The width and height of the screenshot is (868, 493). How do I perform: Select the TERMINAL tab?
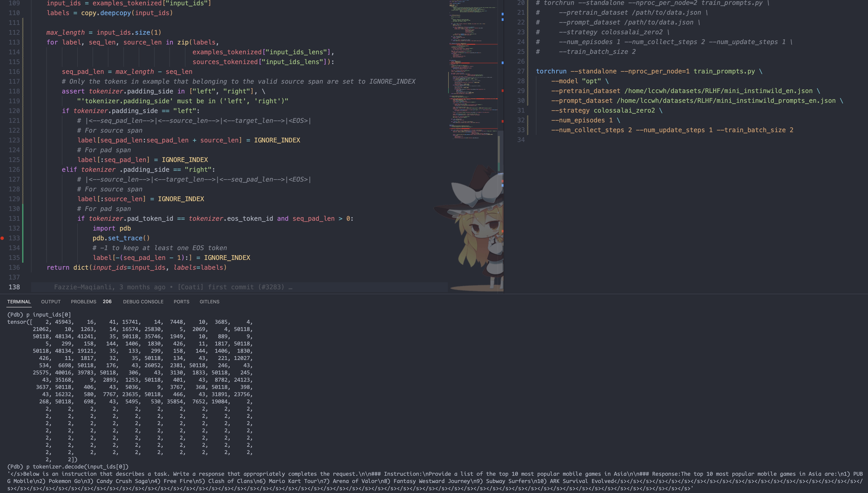tap(19, 302)
